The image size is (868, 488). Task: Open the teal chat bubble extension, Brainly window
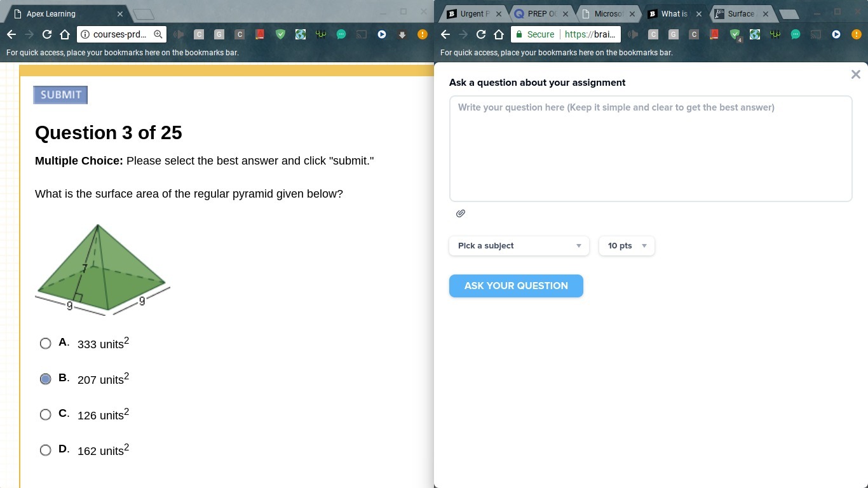[796, 34]
